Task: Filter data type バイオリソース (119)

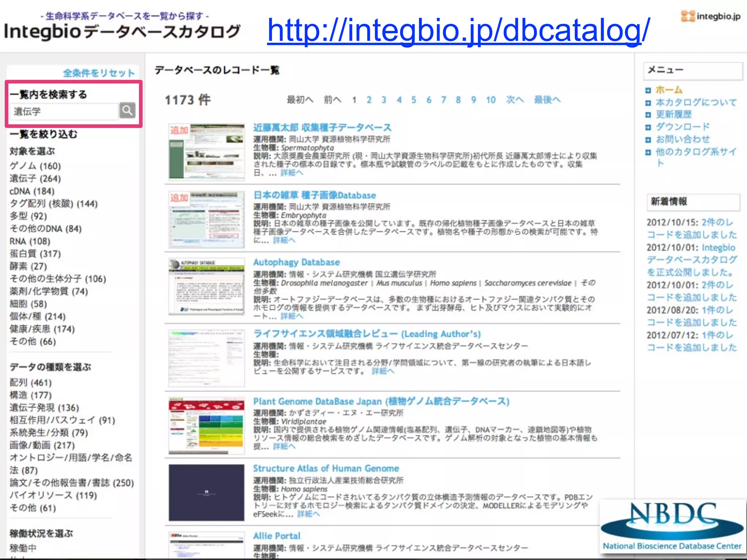Action: pos(54,495)
